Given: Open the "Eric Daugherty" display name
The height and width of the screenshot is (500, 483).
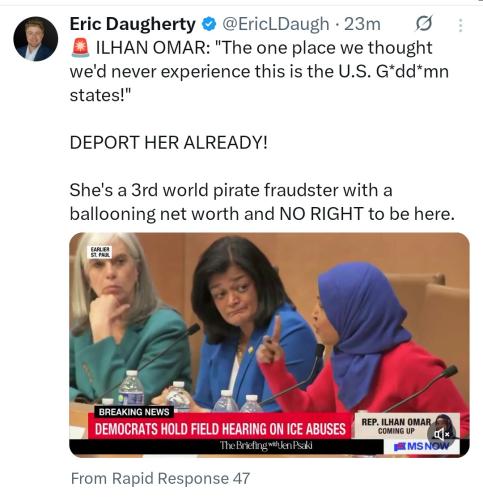Looking at the screenshot, I should click(x=132, y=24).
